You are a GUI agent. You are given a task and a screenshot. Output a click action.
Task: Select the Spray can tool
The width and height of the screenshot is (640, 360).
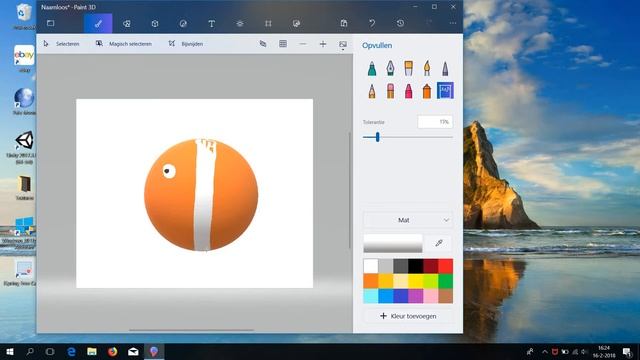pyautogui.click(x=427, y=91)
